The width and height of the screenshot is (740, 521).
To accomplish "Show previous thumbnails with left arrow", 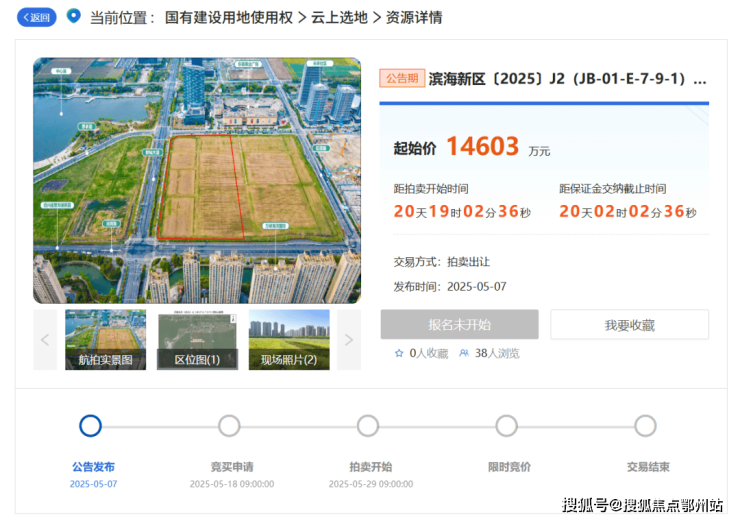I will (x=45, y=340).
